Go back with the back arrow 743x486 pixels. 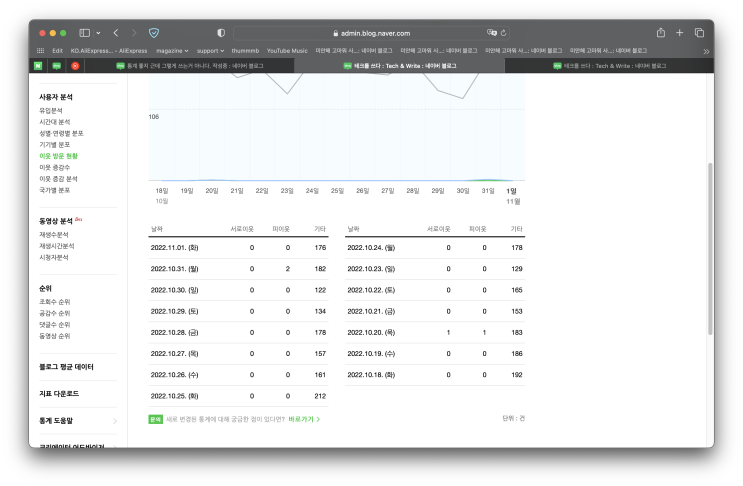pos(116,33)
